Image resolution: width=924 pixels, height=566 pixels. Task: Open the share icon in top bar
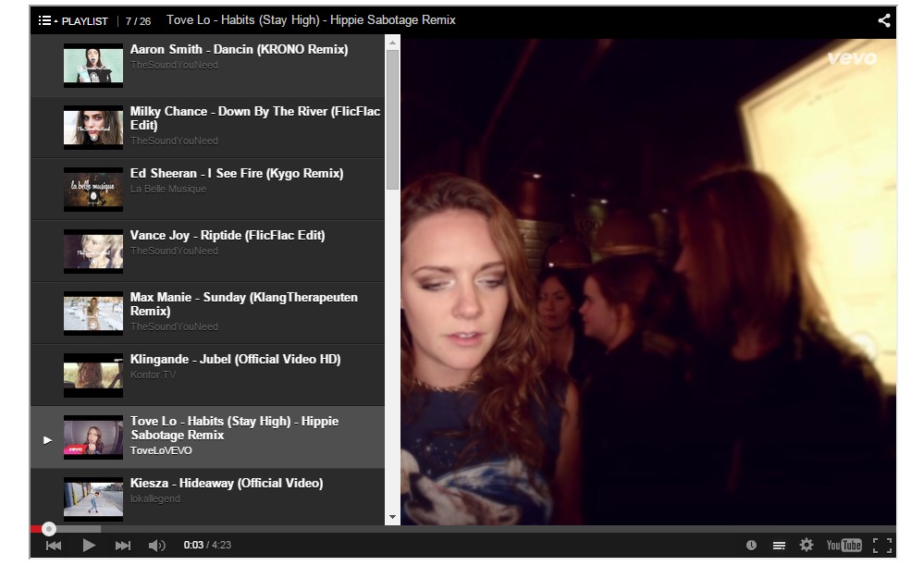(x=884, y=20)
